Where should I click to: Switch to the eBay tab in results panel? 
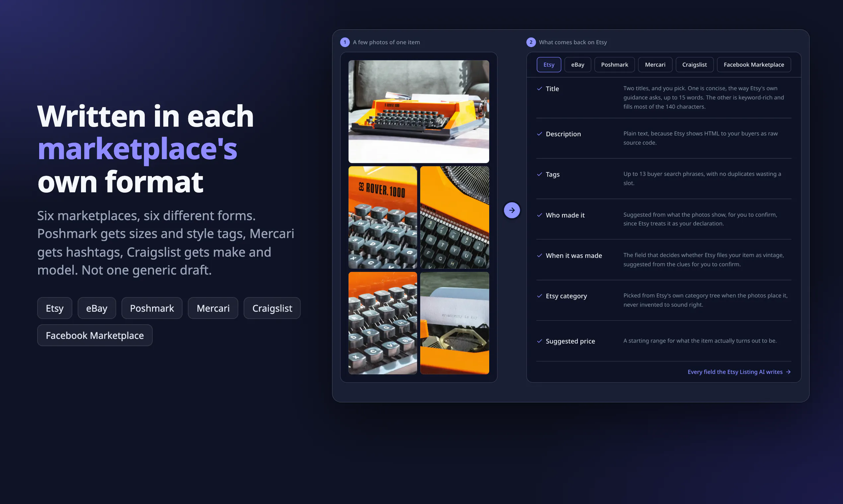tap(577, 65)
